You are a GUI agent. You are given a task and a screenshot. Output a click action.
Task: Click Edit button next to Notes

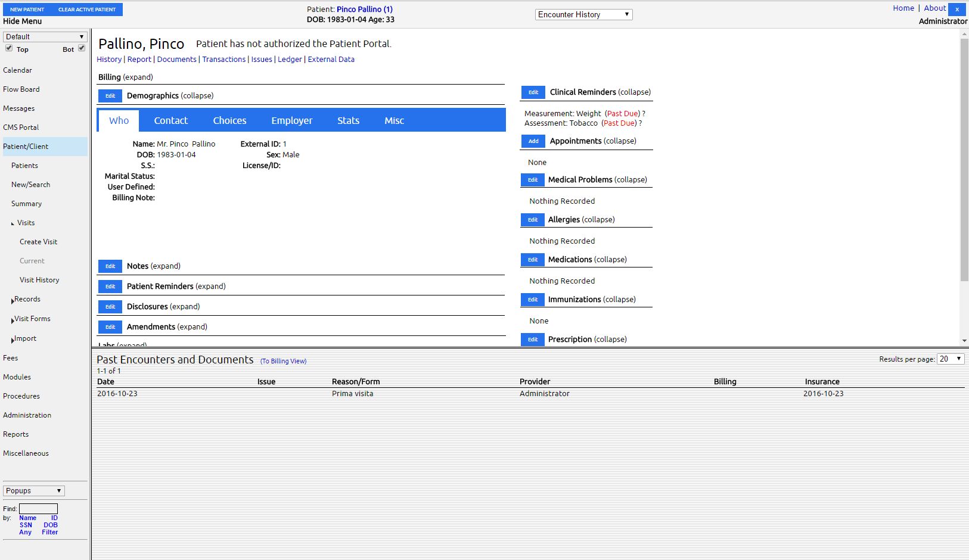(110, 266)
